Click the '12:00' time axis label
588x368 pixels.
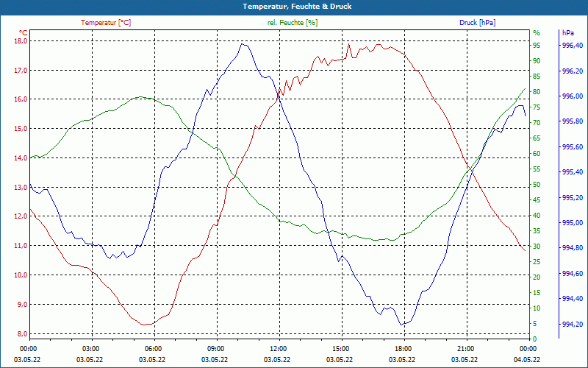click(x=277, y=348)
